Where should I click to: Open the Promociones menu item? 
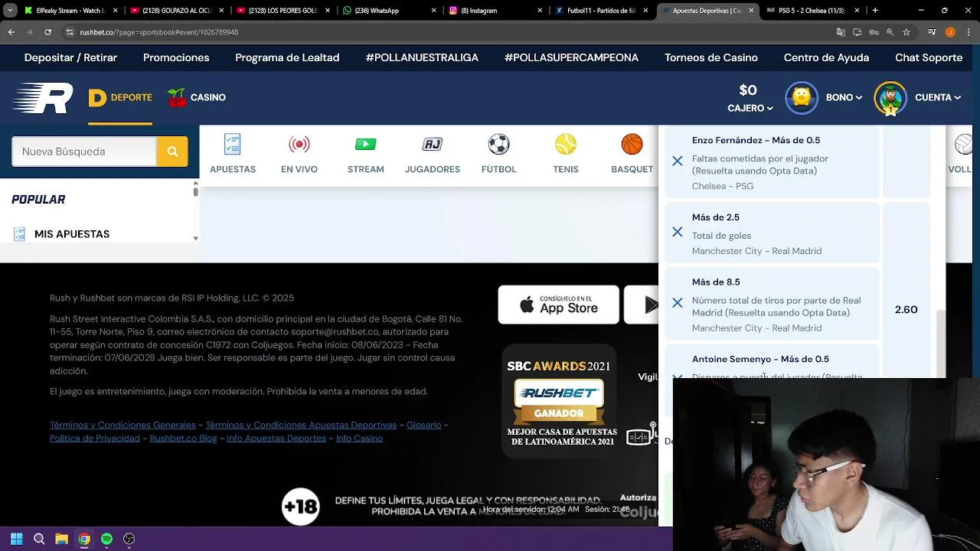click(x=176, y=57)
